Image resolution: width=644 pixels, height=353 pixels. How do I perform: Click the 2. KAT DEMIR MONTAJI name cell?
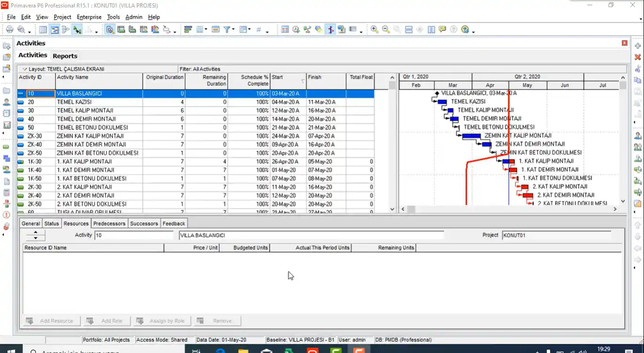point(99,196)
